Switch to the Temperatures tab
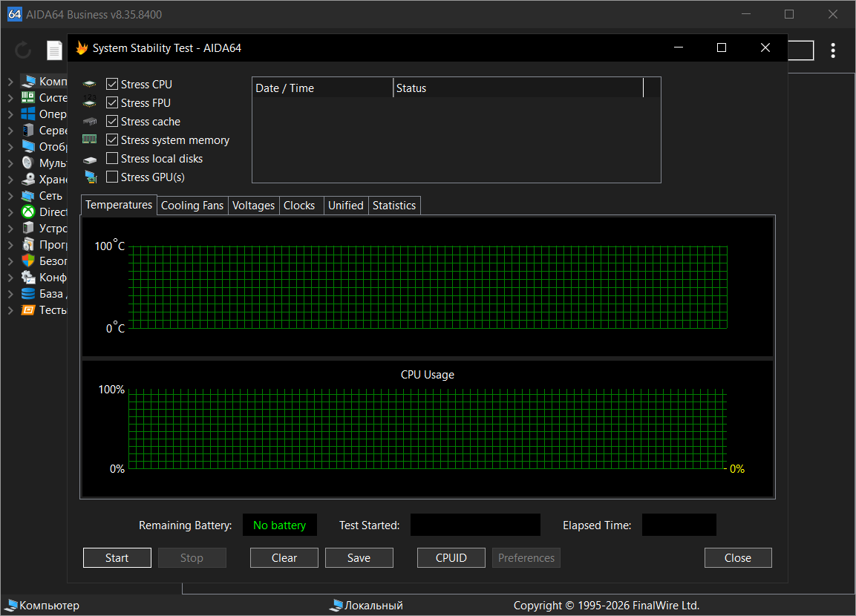856x616 pixels. [119, 205]
